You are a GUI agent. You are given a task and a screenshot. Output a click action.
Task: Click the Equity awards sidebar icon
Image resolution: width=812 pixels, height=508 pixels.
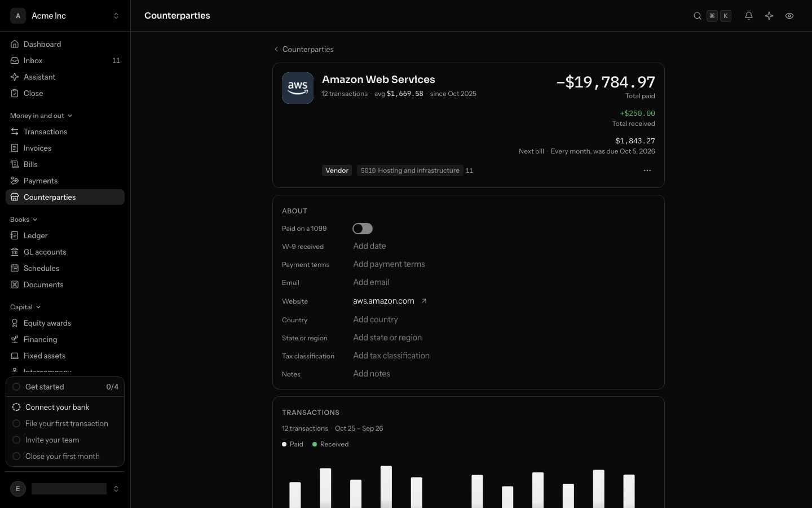(x=15, y=323)
